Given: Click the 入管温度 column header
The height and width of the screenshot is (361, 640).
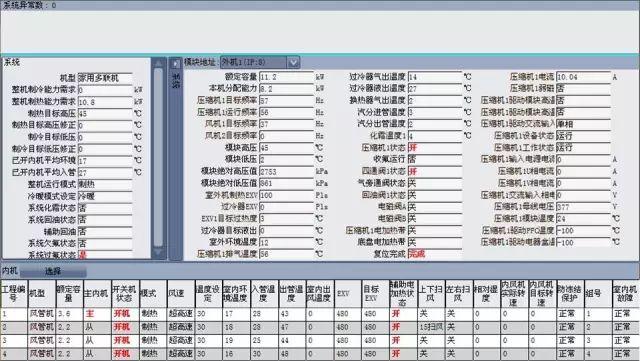Looking at the screenshot, I should tap(264, 294).
